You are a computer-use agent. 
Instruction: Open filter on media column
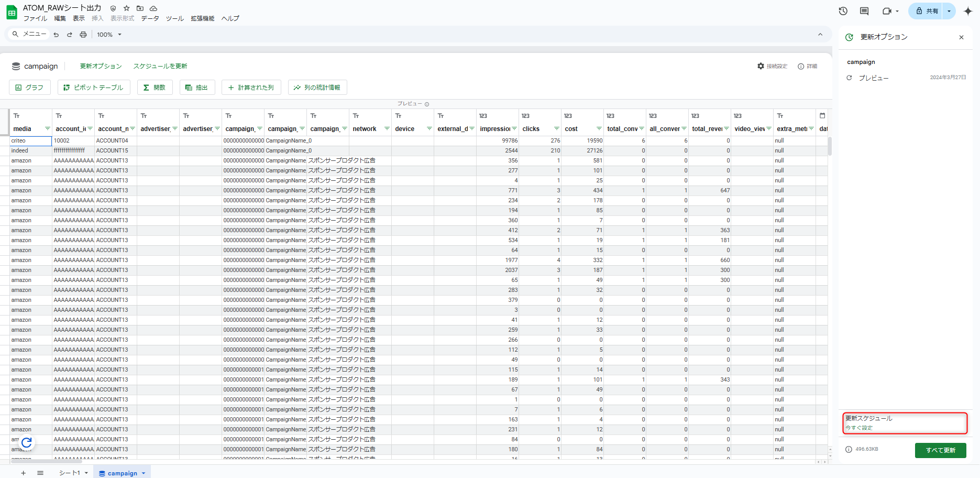[47, 129]
